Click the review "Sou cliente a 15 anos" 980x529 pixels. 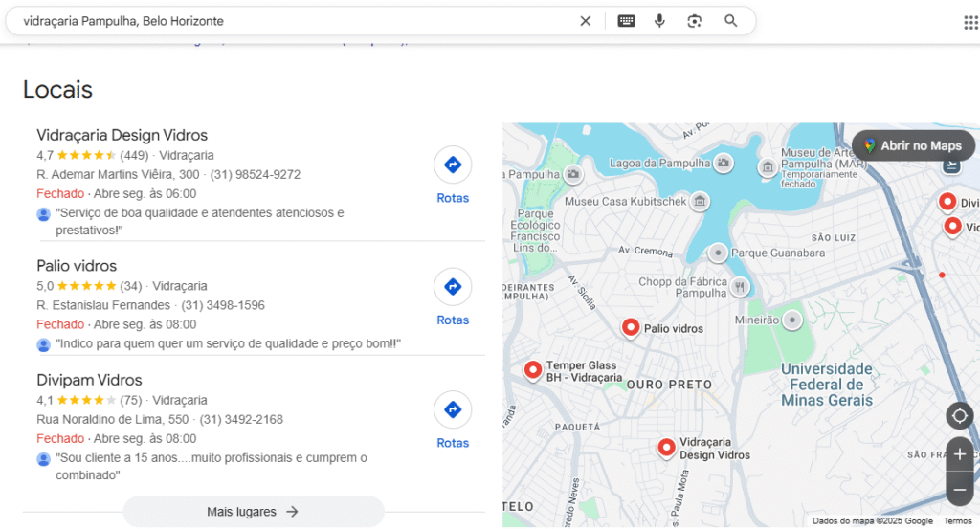(x=212, y=466)
